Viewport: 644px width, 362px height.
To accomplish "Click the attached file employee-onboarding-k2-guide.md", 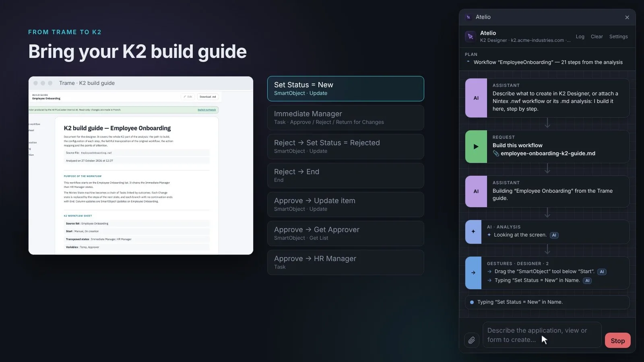I will click(548, 154).
